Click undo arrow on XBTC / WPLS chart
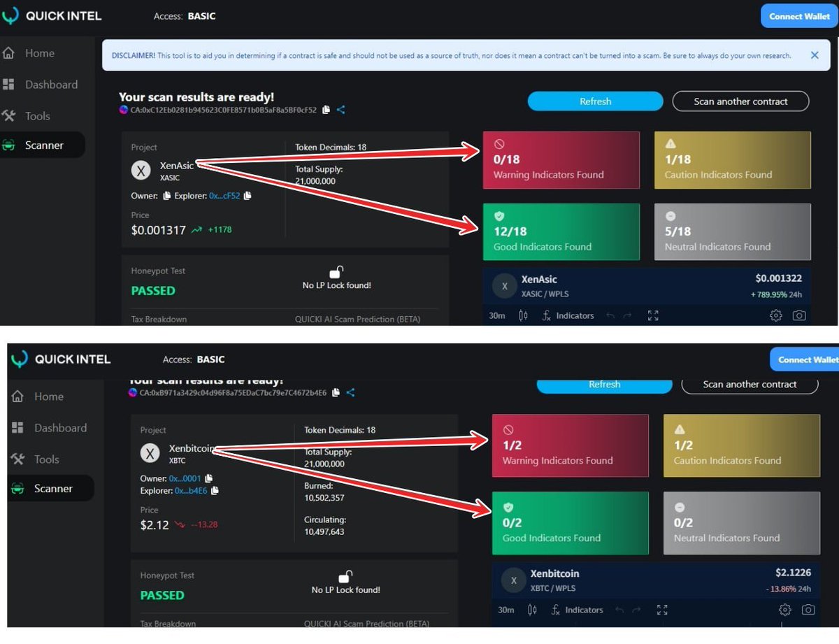The image size is (839, 644). point(619,610)
